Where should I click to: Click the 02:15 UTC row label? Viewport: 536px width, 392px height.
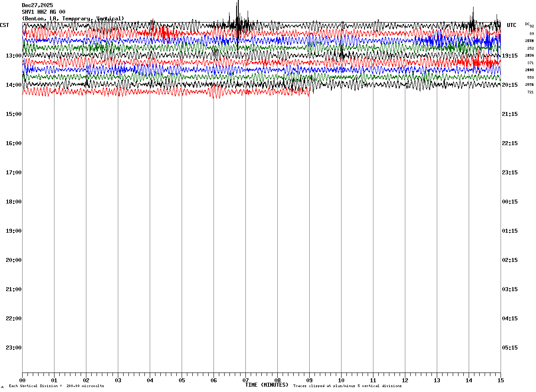click(509, 260)
